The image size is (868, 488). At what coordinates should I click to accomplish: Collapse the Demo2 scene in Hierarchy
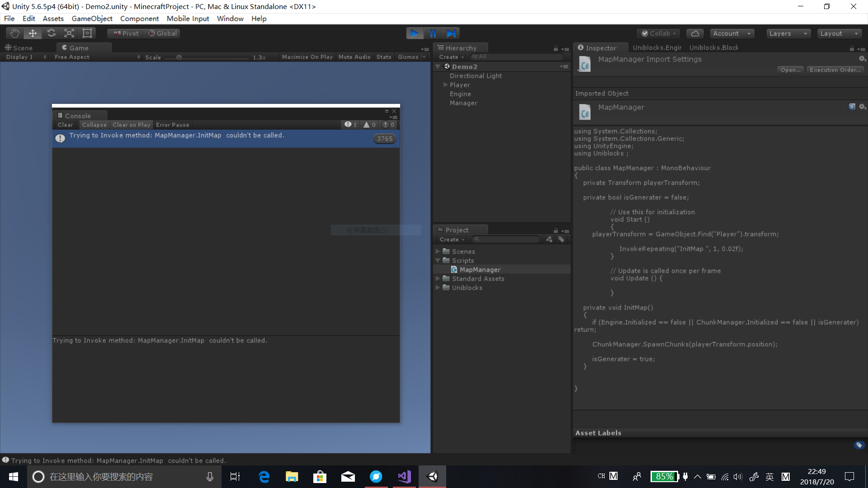pyautogui.click(x=438, y=66)
